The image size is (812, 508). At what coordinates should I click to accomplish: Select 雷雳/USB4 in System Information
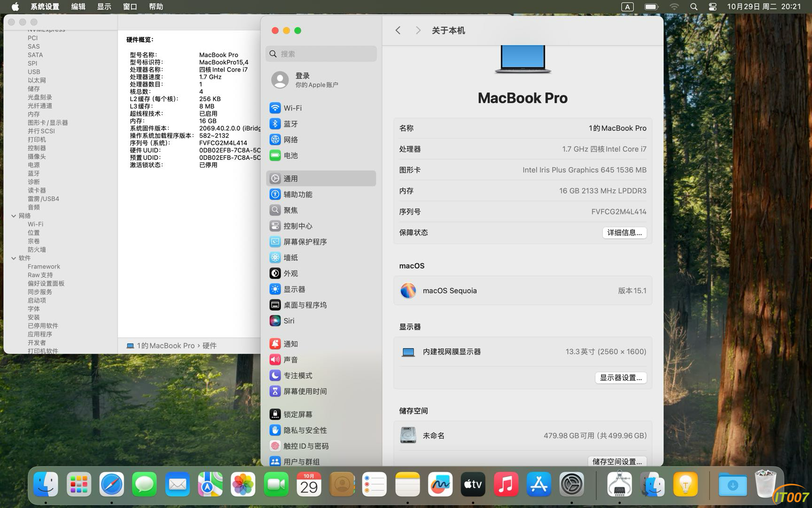pos(43,199)
